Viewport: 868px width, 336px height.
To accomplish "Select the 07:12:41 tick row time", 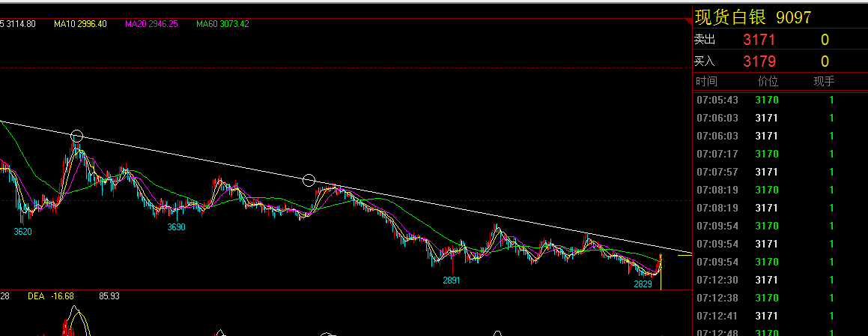I will [x=717, y=316].
